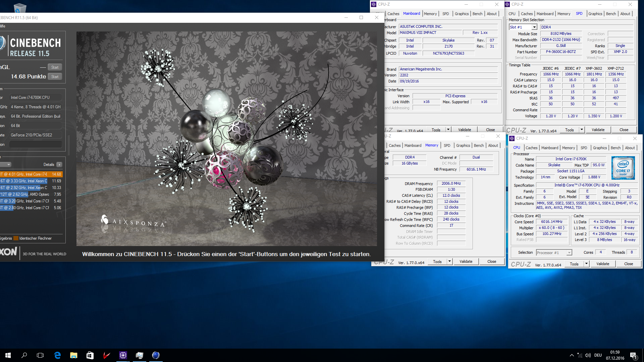The height and width of the screenshot is (362, 644).
Task: Click the GeForce 210/PCIe/SSE2 graphics field
Action: pyautogui.click(x=36, y=135)
